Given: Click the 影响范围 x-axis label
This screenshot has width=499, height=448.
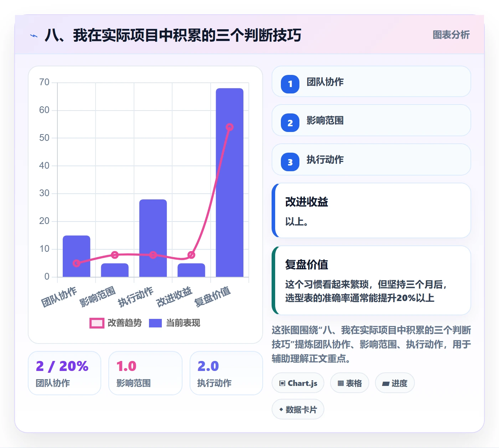Looking at the screenshot, I should pos(97,296).
